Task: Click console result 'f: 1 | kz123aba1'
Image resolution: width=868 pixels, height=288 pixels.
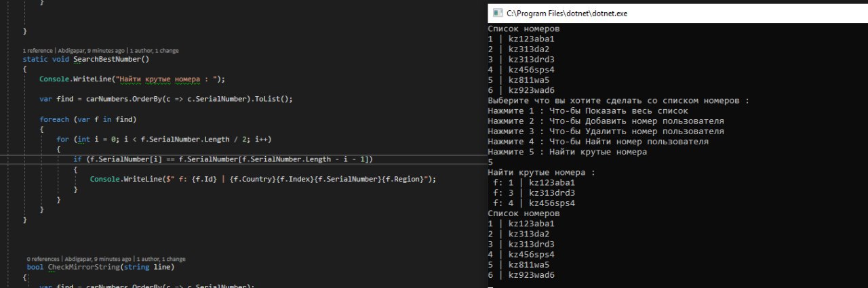Action: 534,183
